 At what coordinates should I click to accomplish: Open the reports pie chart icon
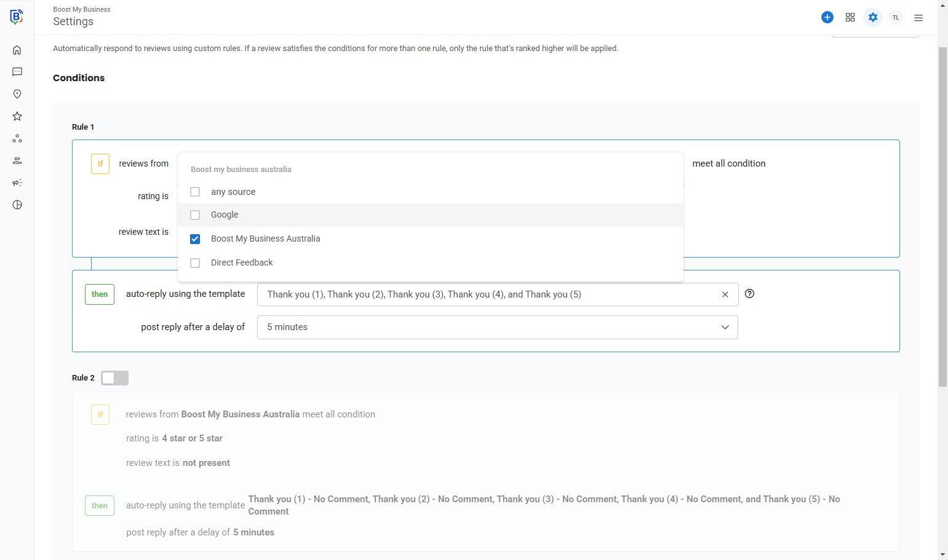17,205
